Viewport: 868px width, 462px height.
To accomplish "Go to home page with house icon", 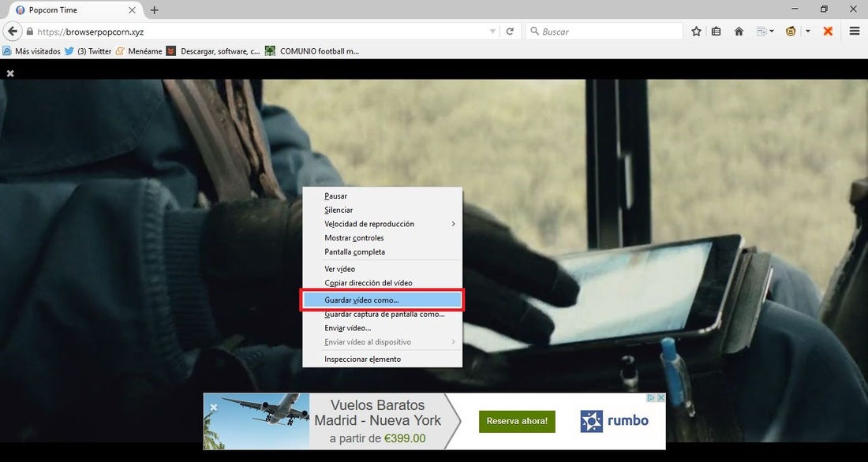I will point(739,32).
